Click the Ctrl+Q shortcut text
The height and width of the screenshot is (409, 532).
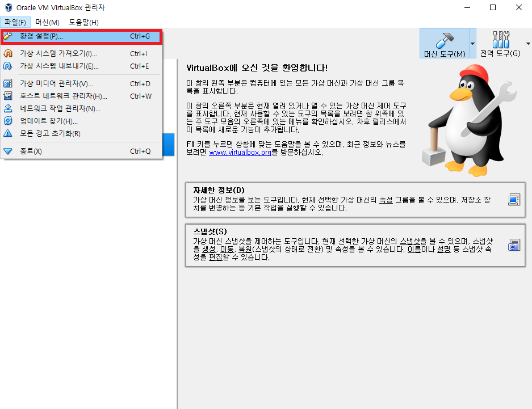pyautogui.click(x=140, y=151)
